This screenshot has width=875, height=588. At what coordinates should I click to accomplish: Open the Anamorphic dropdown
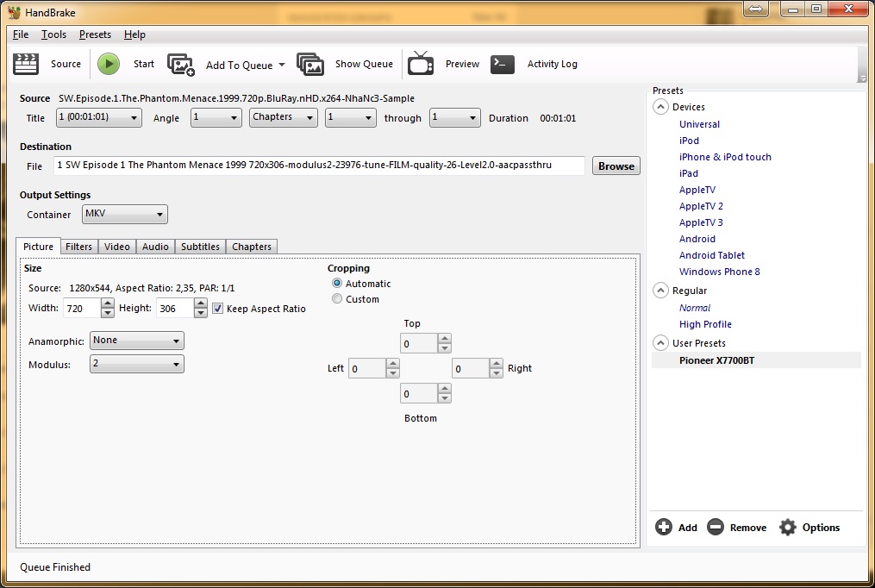[137, 341]
